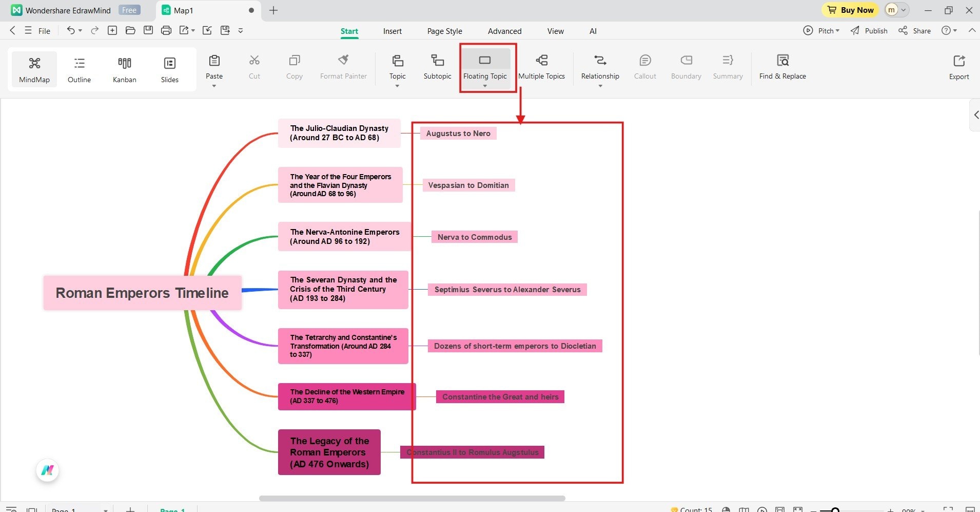The height and width of the screenshot is (512, 980).
Task: Go back using the left chevron
Action: click(12, 30)
